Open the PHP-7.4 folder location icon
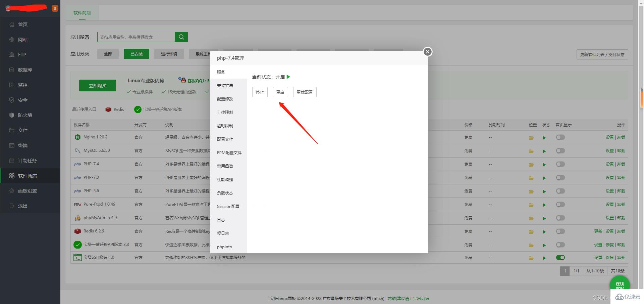The width and height of the screenshot is (644, 304). tap(531, 165)
